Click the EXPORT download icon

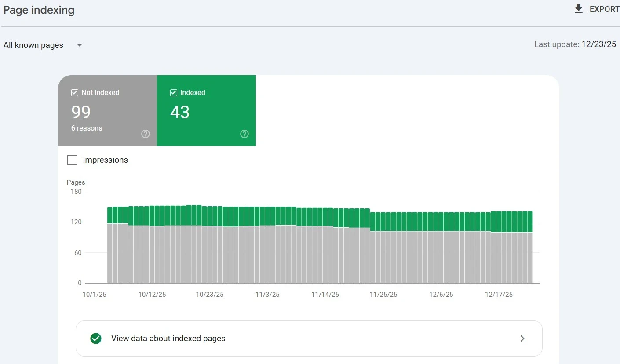[578, 8]
